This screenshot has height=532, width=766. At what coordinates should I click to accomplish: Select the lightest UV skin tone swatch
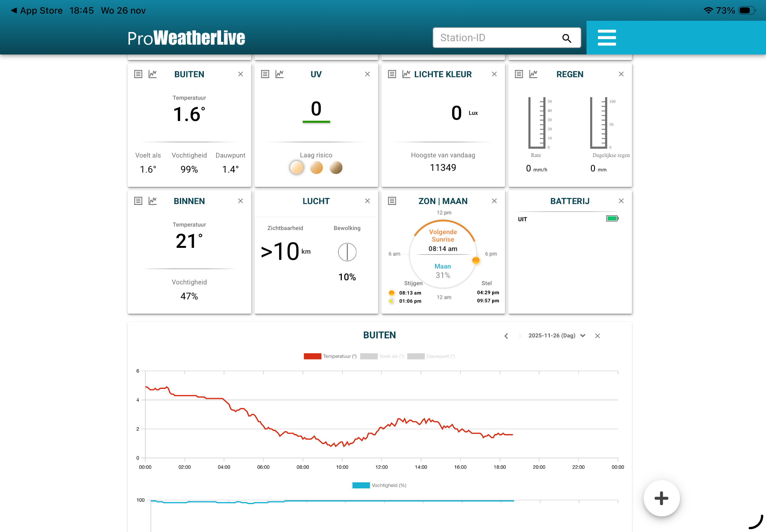tap(296, 168)
